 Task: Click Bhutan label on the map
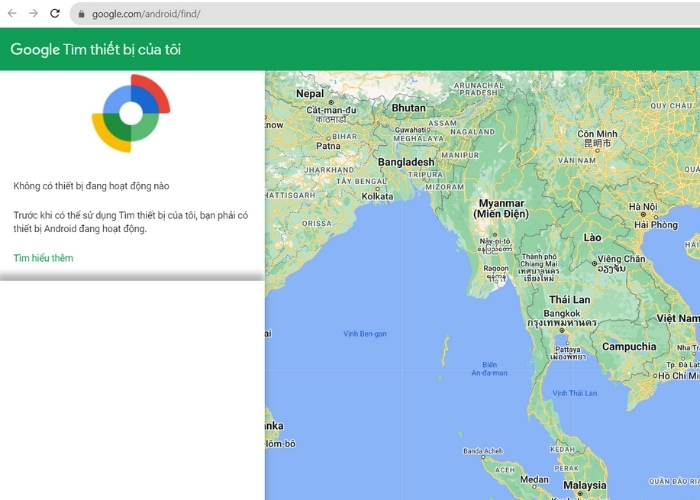pos(408,108)
